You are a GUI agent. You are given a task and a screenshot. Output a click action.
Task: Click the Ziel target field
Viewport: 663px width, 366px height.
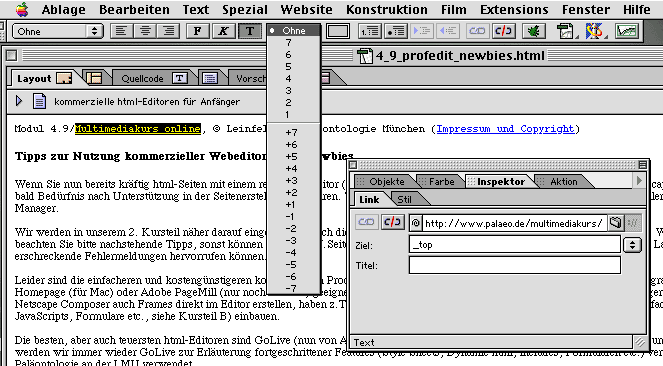[515, 245]
